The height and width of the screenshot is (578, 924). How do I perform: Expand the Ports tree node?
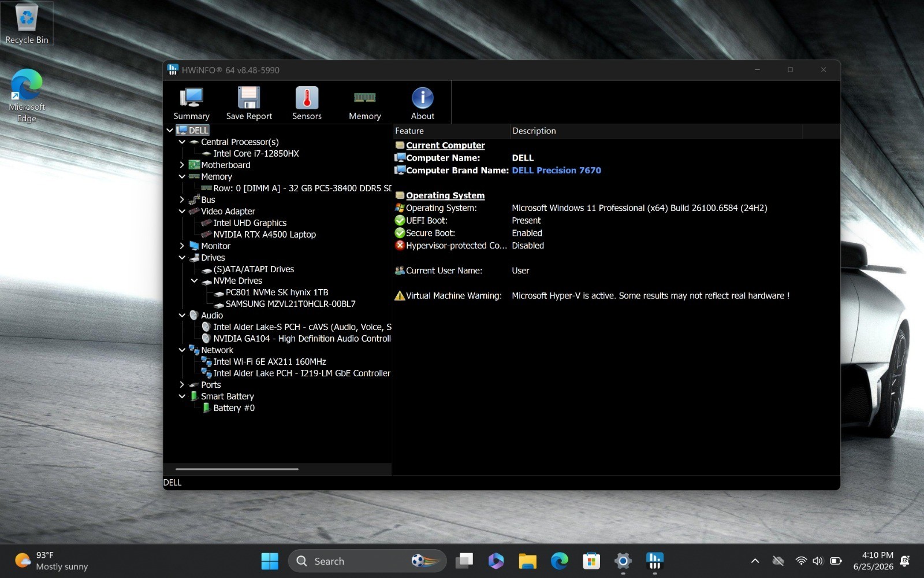(x=182, y=384)
